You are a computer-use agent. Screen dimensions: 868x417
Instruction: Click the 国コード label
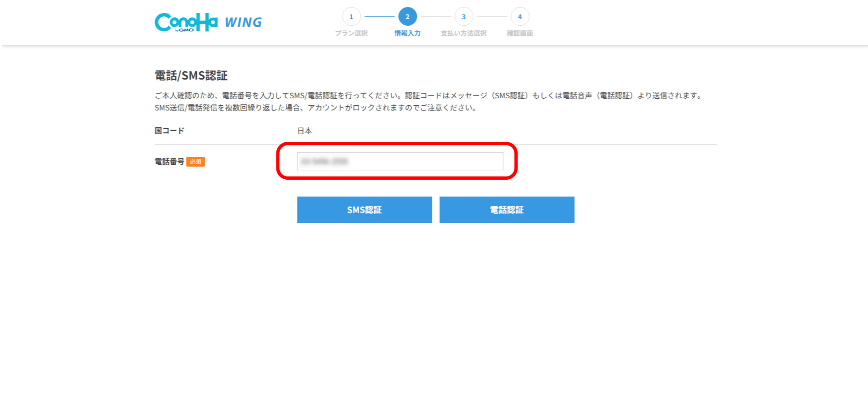tap(169, 131)
